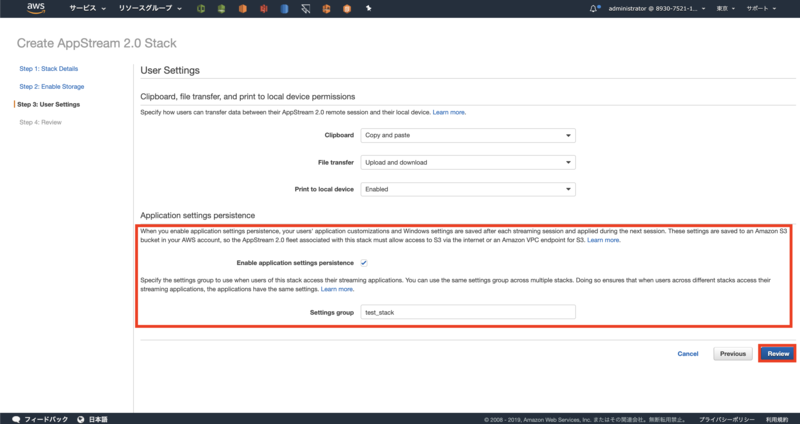Select Step 3: User Settings

[x=48, y=104]
